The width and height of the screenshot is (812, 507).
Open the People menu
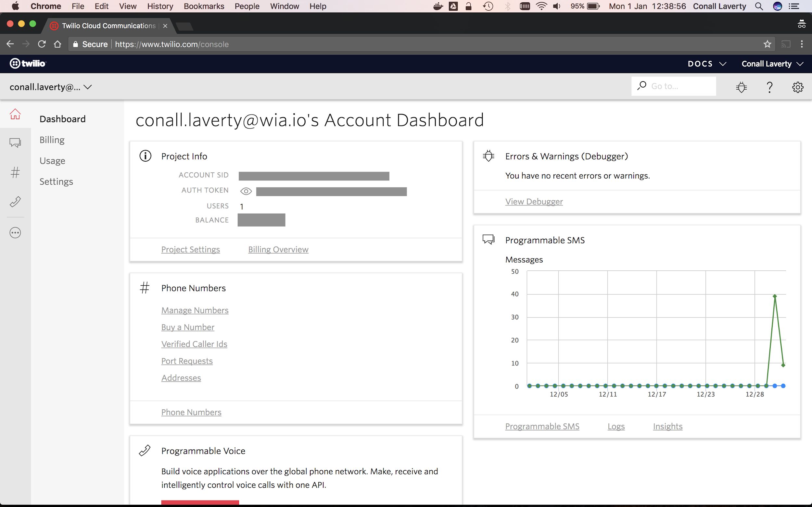(x=247, y=6)
